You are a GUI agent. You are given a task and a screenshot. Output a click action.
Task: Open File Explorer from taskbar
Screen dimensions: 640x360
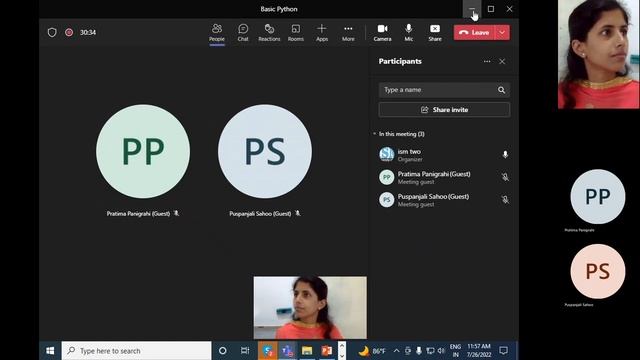coord(307,351)
